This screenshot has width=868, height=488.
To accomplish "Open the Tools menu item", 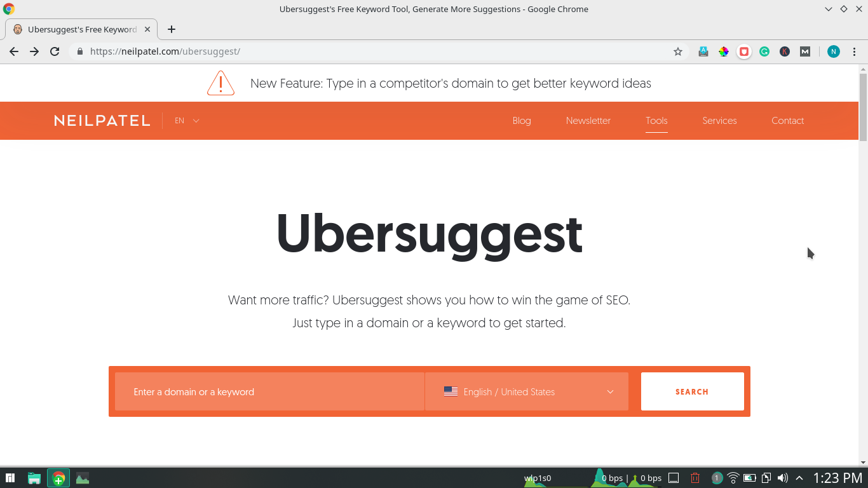I will coord(656,121).
